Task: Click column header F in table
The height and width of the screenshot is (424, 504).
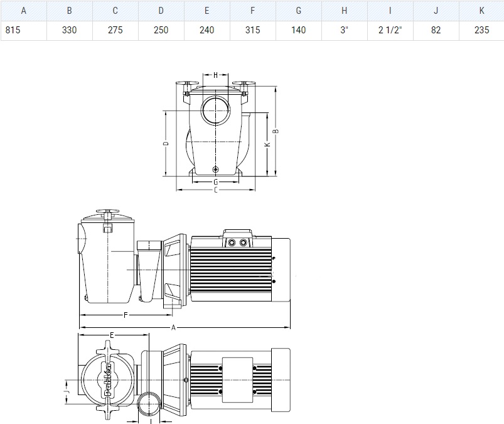Action: coord(252,11)
